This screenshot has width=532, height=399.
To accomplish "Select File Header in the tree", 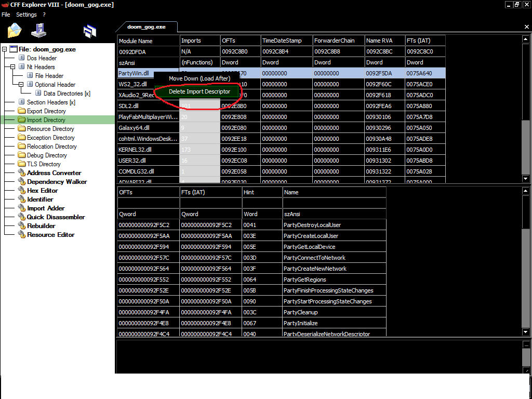I will coord(49,76).
